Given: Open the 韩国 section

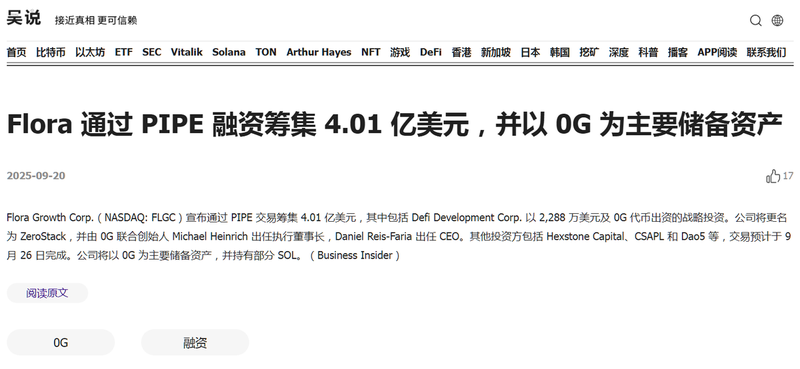Looking at the screenshot, I should tap(560, 52).
